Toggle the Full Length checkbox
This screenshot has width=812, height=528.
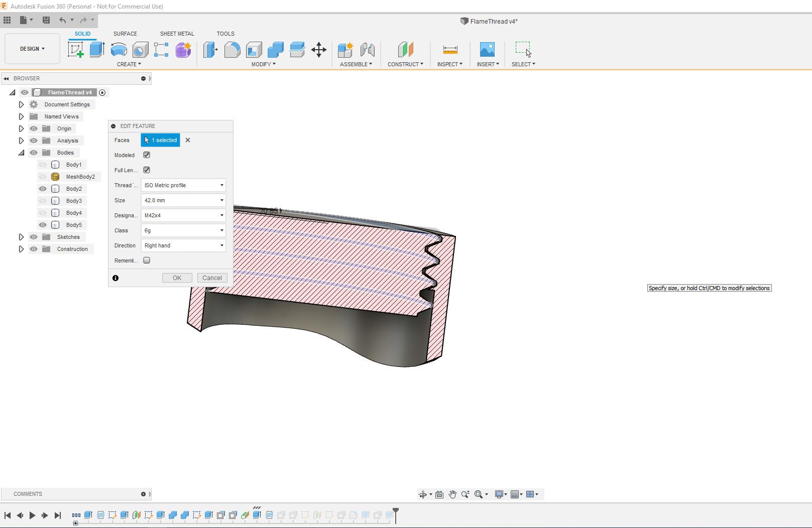147,170
